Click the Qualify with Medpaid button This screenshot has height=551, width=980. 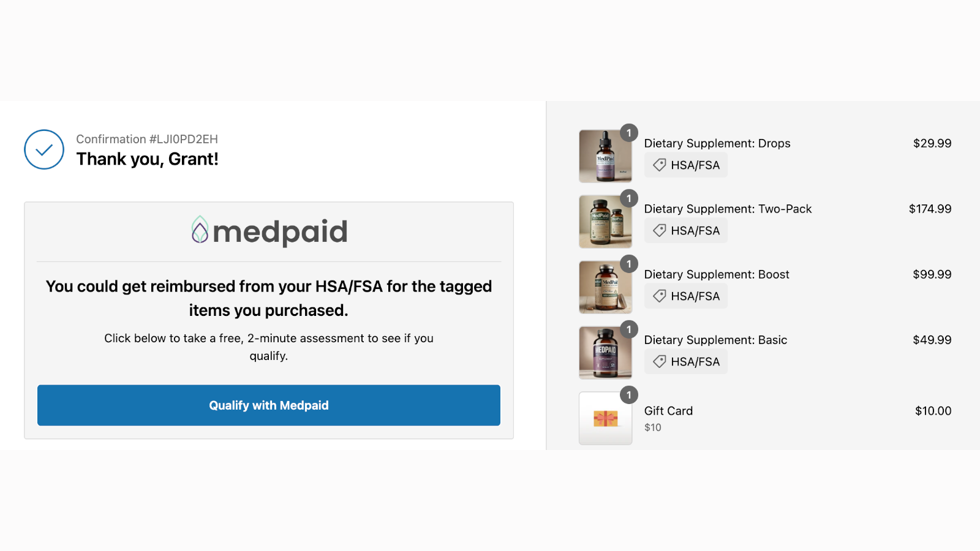tap(269, 405)
